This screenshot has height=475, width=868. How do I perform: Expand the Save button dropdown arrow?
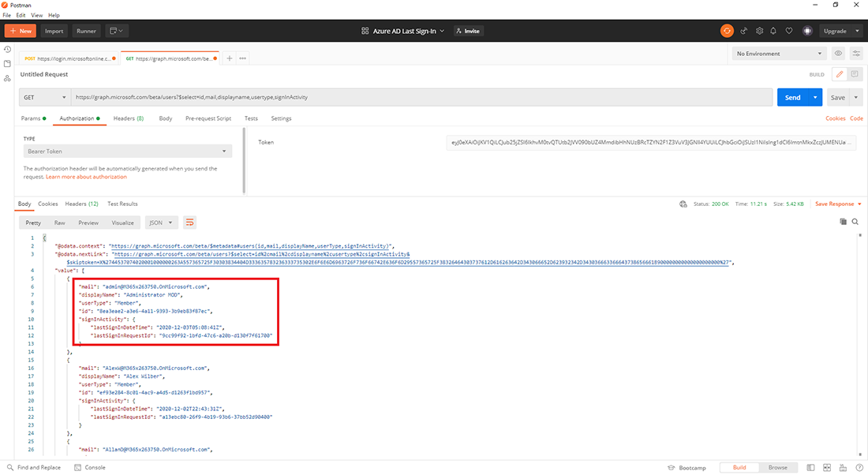(x=856, y=97)
